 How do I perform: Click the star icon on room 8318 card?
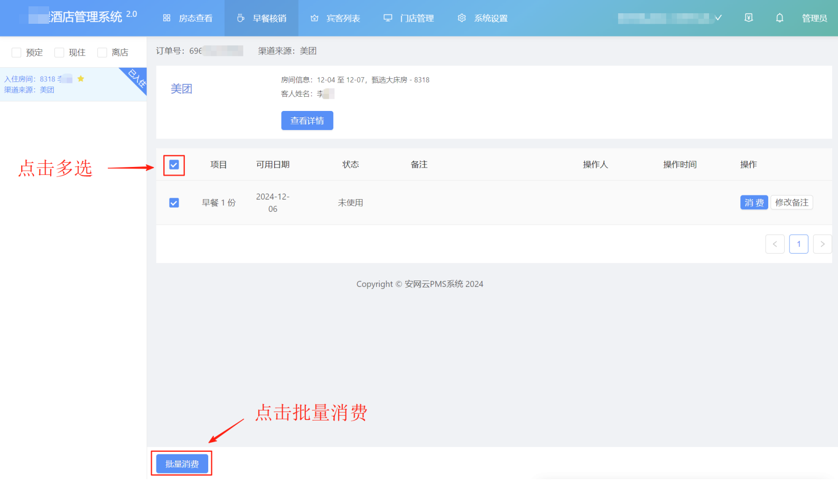(81, 79)
